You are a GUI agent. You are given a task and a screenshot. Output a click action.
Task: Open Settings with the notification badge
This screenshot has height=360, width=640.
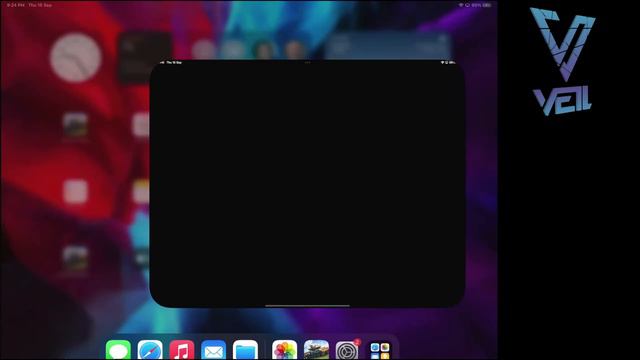tap(347, 350)
